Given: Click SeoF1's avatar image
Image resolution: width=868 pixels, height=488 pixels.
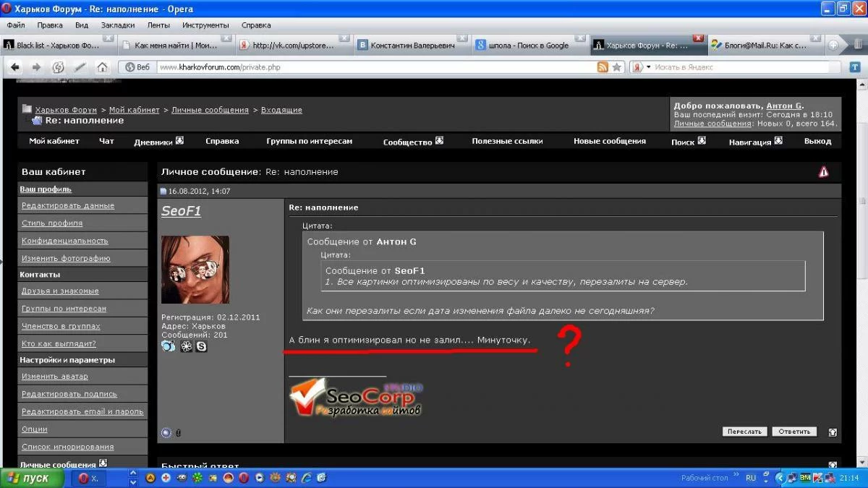Looking at the screenshot, I should point(195,269).
